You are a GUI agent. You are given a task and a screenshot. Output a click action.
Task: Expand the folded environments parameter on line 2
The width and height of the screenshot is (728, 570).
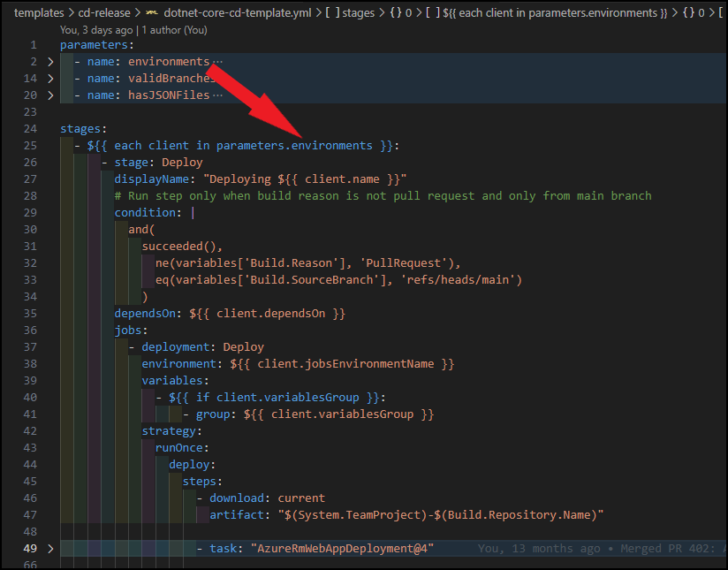(50, 62)
